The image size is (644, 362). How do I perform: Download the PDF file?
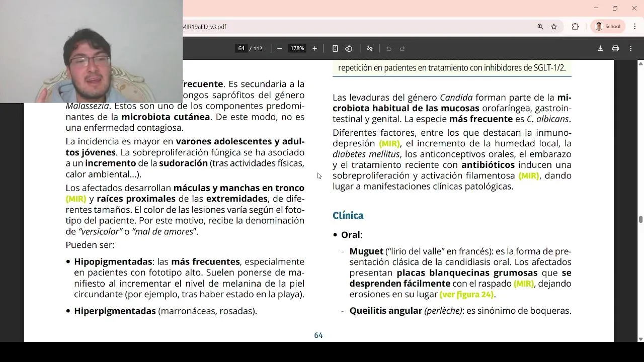[x=600, y=49]
